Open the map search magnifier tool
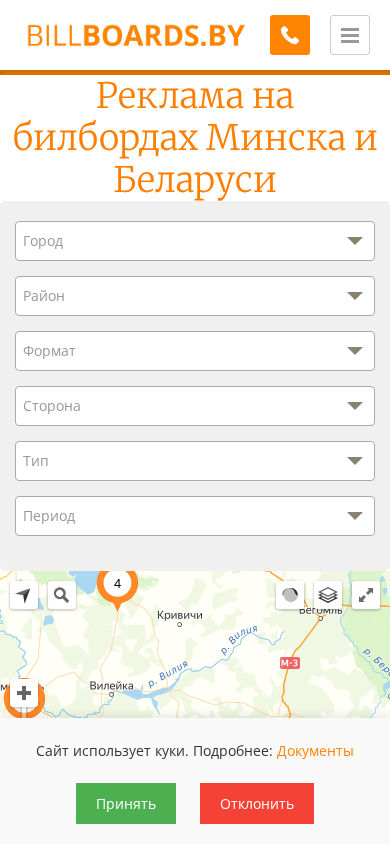 coord(62,595)
